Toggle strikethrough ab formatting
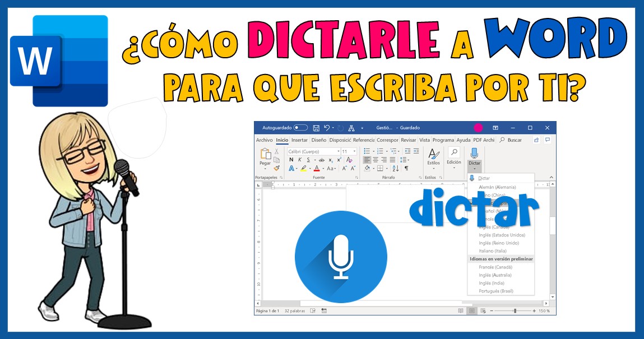The image size is (644, 339). click(x=322, y=160)
